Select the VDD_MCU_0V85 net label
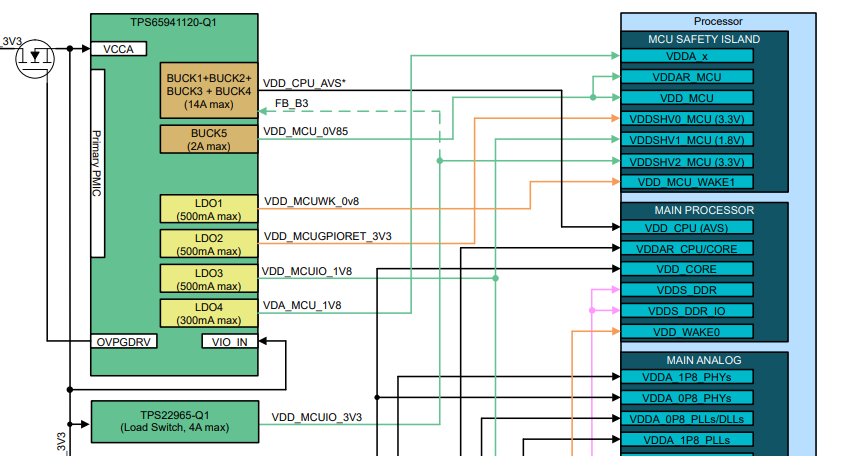This screenshot has height=456, width=862. [x=305, y=131]
